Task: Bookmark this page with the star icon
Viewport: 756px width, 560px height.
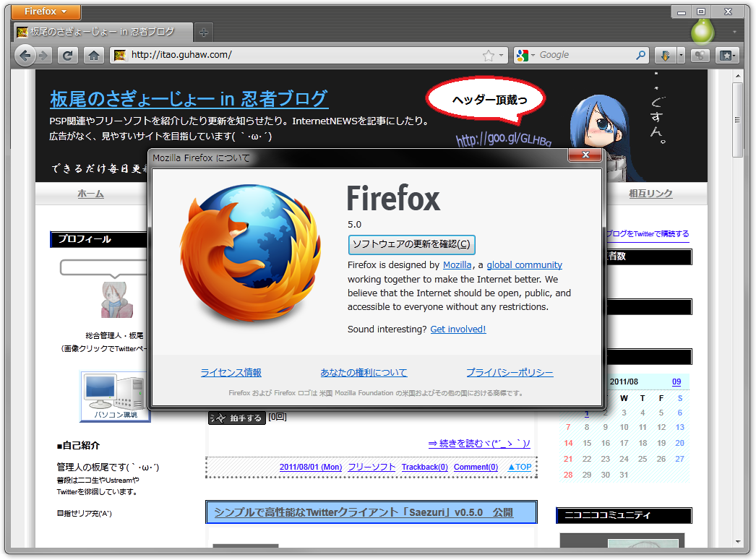Action: [x=489, y=56]
